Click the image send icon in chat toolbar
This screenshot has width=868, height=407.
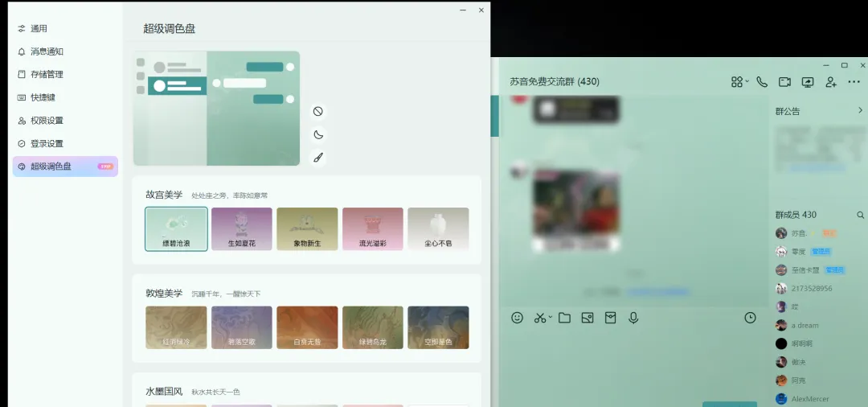tap(588, 318)
